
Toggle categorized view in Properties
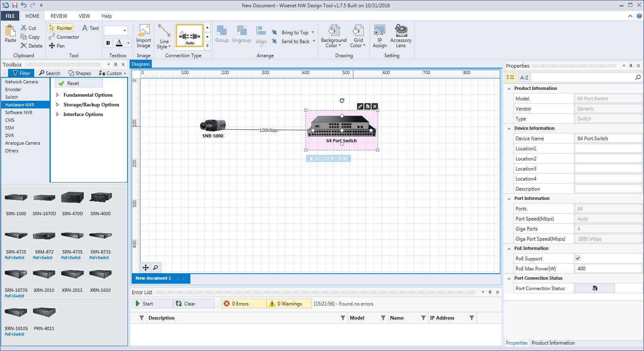(511, 77)
